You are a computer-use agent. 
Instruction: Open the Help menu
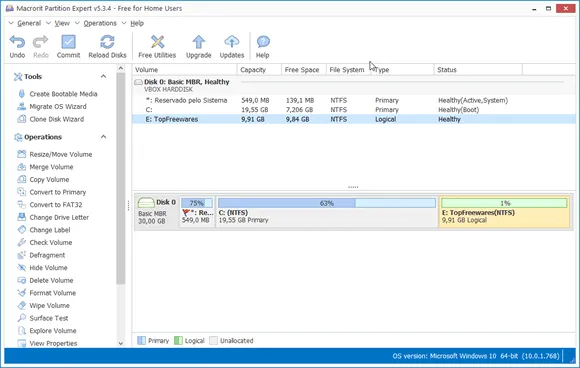[x=137, y=23]
